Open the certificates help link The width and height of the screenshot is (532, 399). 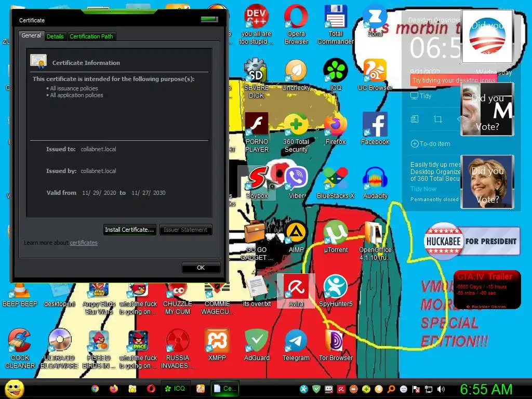(x=84, y=243)
